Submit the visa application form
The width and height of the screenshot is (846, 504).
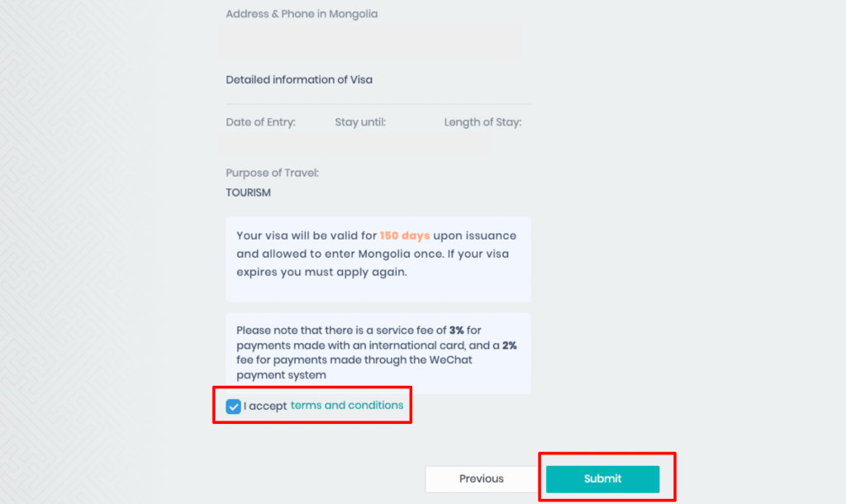coord(602,479)
